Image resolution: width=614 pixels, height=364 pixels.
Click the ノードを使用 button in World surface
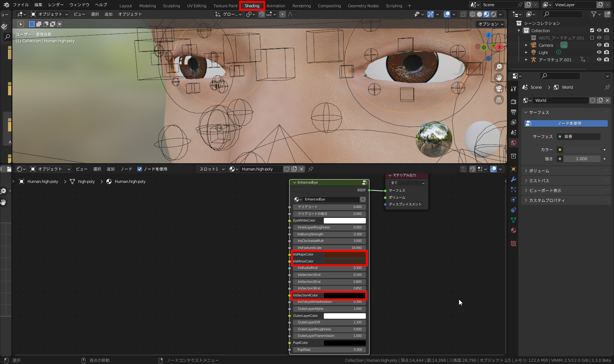tap(566, 123)
